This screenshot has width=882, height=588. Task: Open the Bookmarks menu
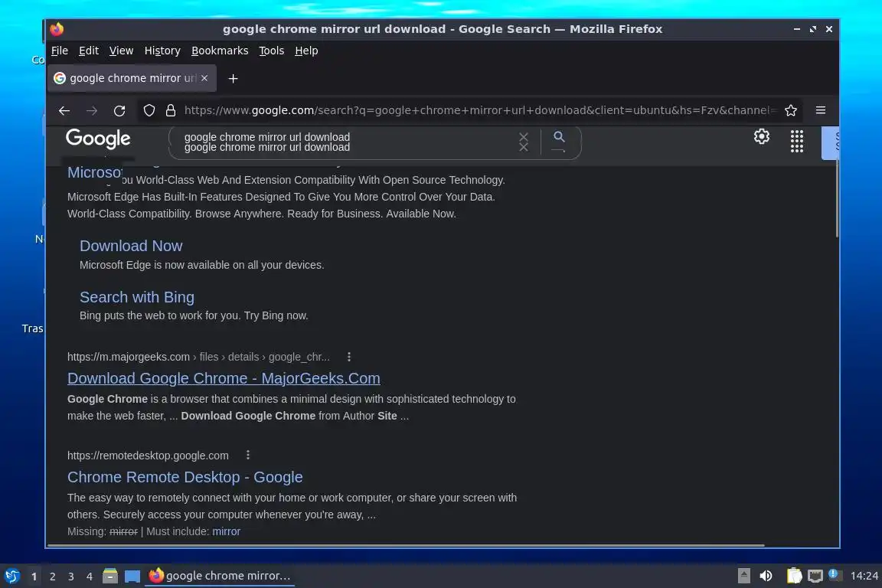click(x=220, y=51)
